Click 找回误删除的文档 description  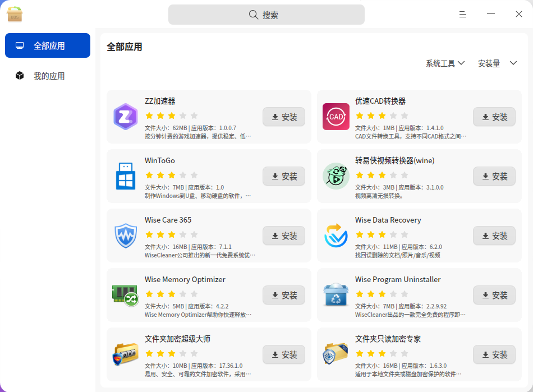pos(398,255)
